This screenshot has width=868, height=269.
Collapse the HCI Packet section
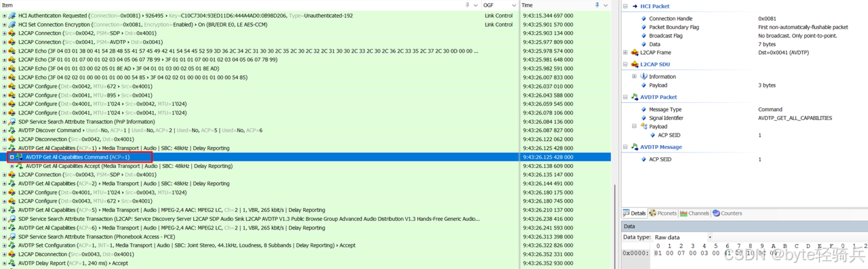625,6
